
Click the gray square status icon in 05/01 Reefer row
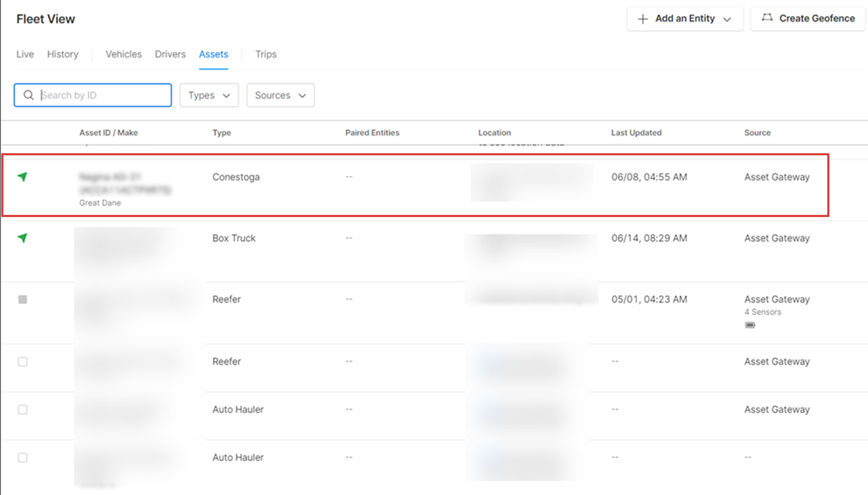click(22, 299)
